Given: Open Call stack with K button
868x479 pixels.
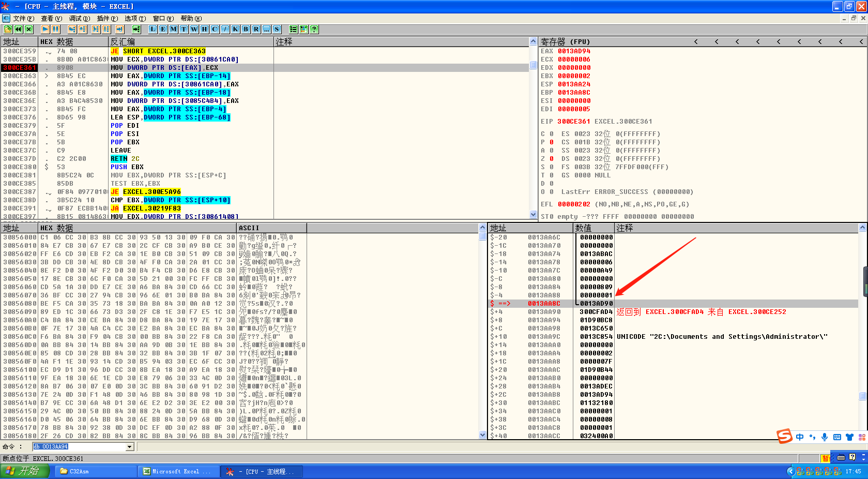Looking at the screenshot, I should coord(236,29).
